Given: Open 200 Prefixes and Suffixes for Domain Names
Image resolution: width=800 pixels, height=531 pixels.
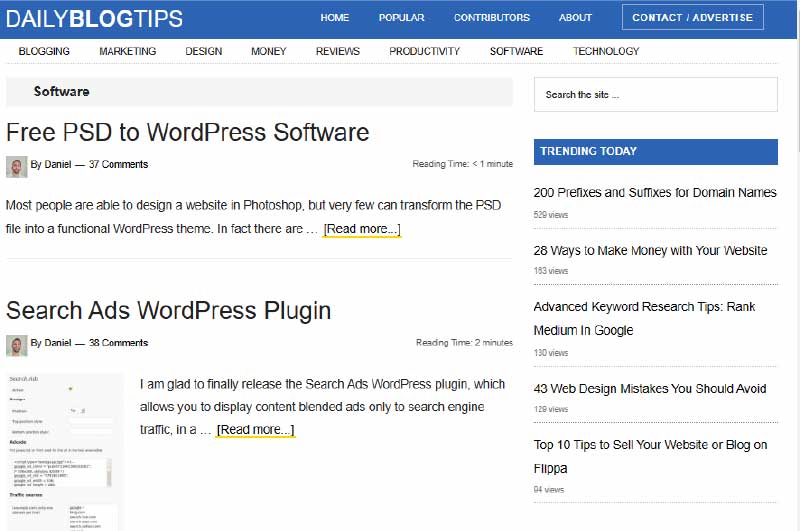Looking at the screenshot, I should click(655, 192).
